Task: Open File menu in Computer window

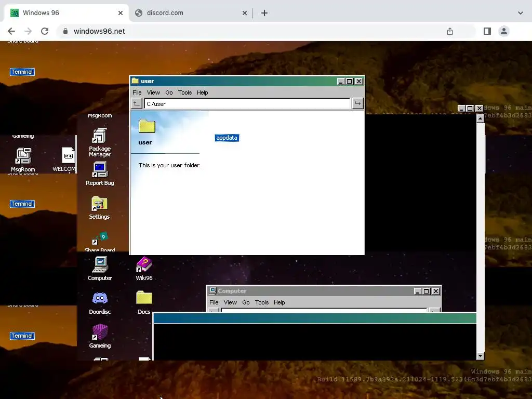Action: coord(214,302)
